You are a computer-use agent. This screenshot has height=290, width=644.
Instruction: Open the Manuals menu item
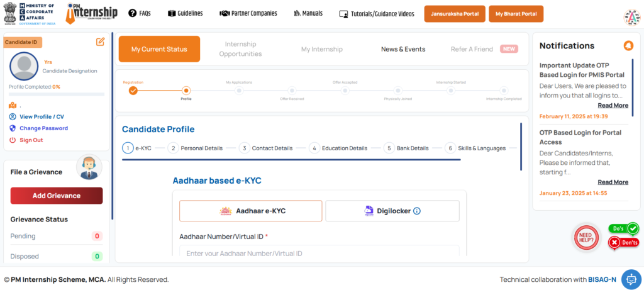(308, 13)
